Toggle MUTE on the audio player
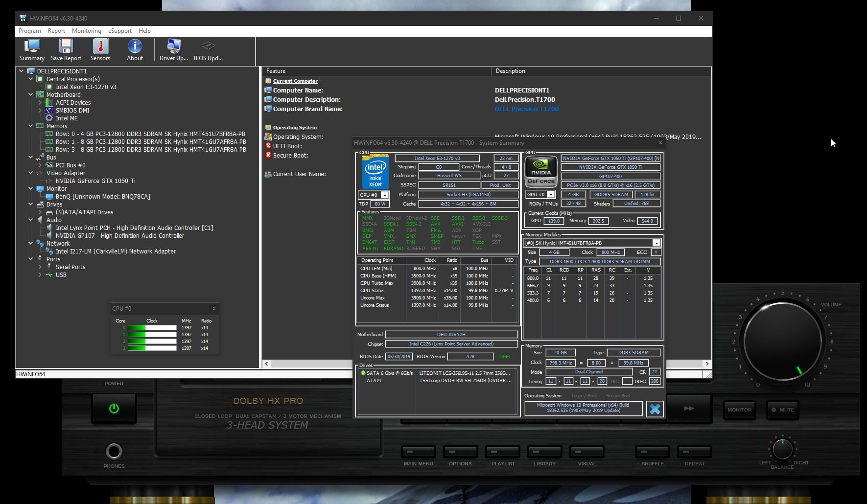The width and height of the screenshot is (867, 504). click(783, 410)
